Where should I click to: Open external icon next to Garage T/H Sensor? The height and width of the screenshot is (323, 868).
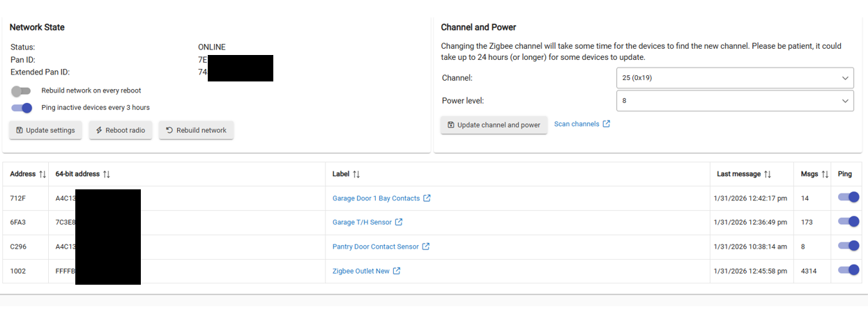pyautogui.click(x=399, y=223)
